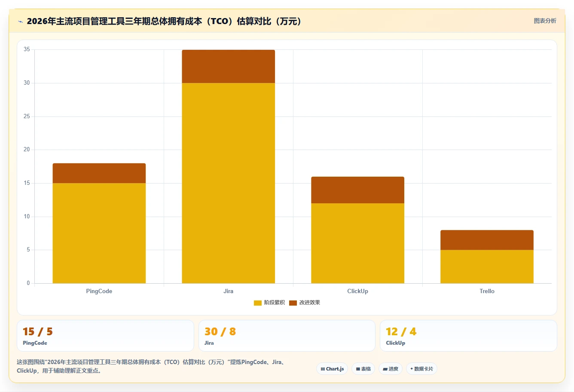This screenshot has width=574, height=392.
Task: Click the yellow 阶段累积 legend swatch
Action: (258, 303)
